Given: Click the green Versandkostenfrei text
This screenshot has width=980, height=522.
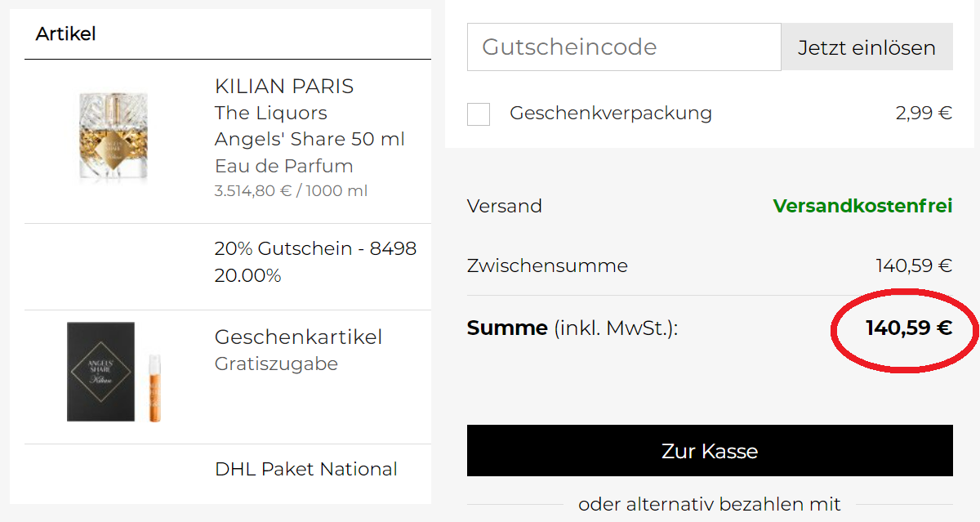Looking at the screenshot, I should [862, 206].
